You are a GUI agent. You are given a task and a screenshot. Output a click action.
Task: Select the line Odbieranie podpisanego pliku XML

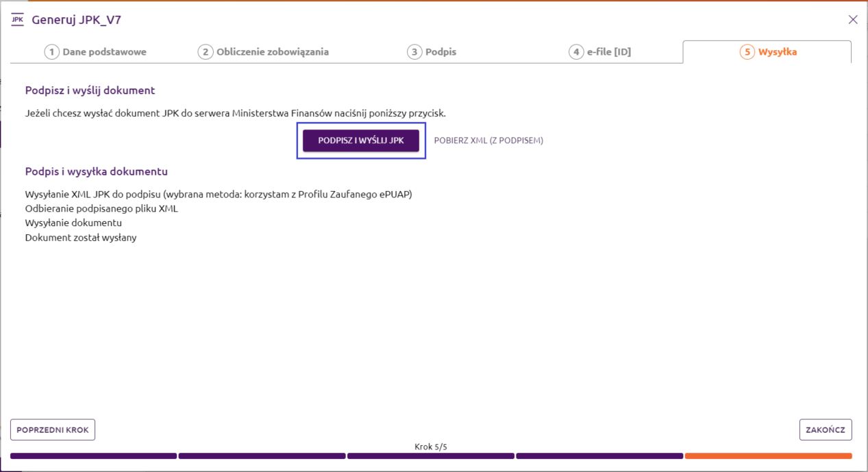(101, 208)
